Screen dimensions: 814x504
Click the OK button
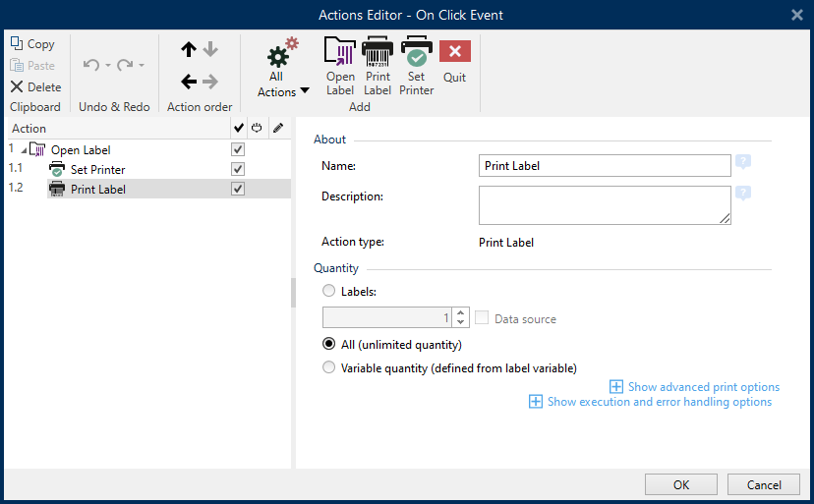click(681, 484)
